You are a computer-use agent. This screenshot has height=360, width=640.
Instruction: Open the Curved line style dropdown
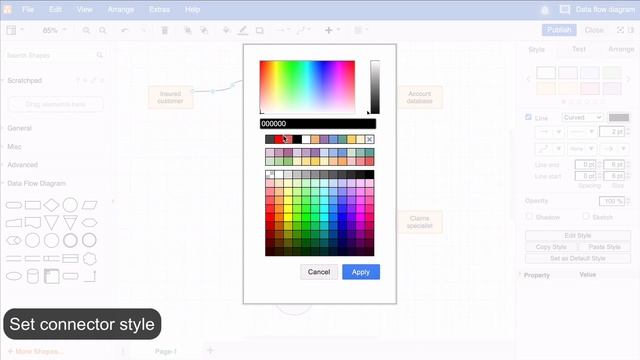tap(582, 118)
